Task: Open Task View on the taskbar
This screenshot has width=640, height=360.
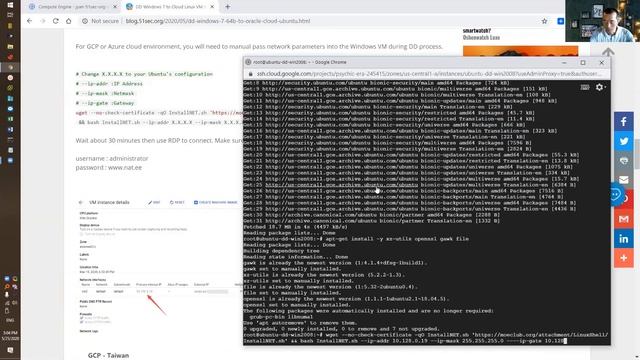Action: click(x=10, y=15)
